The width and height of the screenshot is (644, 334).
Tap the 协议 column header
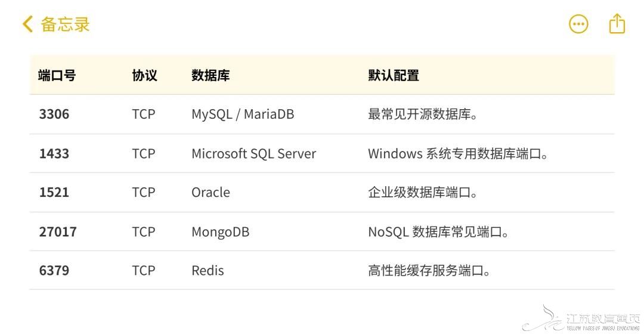tap(144, 76)
